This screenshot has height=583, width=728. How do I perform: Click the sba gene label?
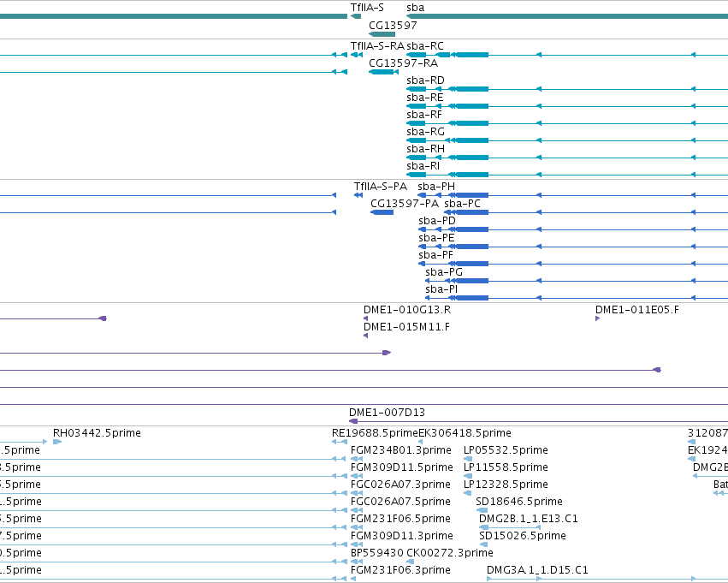415,8
